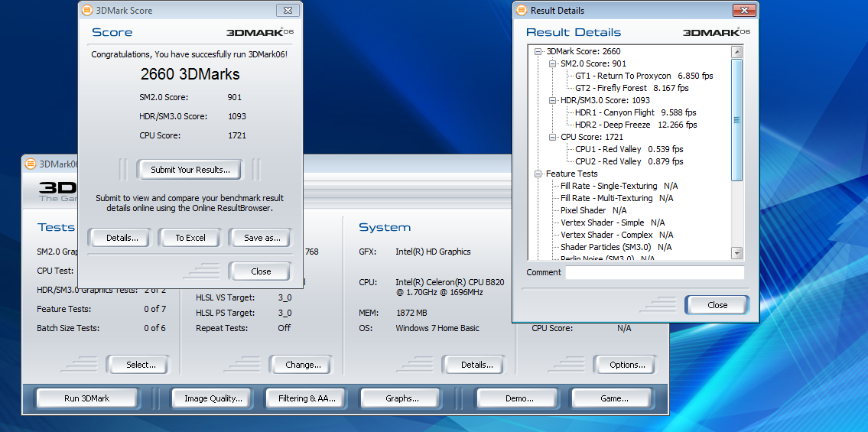This screenshot has width=868, height=432.
Task: Close 3DMark Score window via title bar X
Action: (288, 10)
